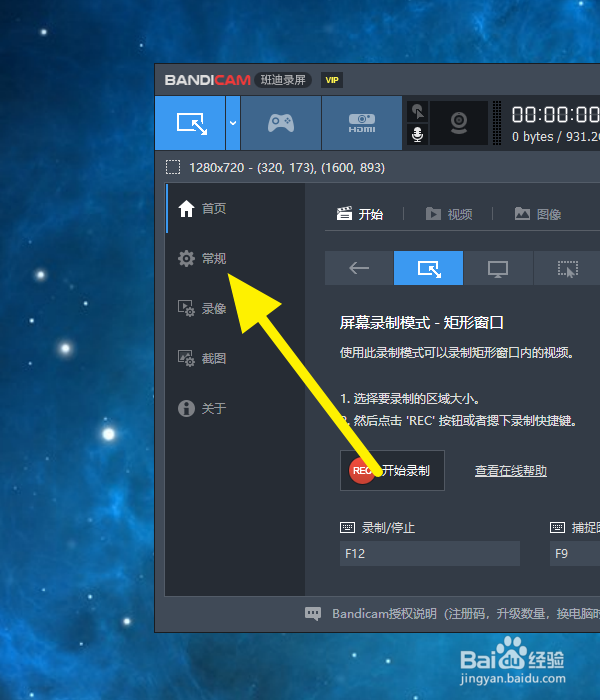600x700 pixels.
Task: Click the back arrow mode button
Action: point(359,268)
